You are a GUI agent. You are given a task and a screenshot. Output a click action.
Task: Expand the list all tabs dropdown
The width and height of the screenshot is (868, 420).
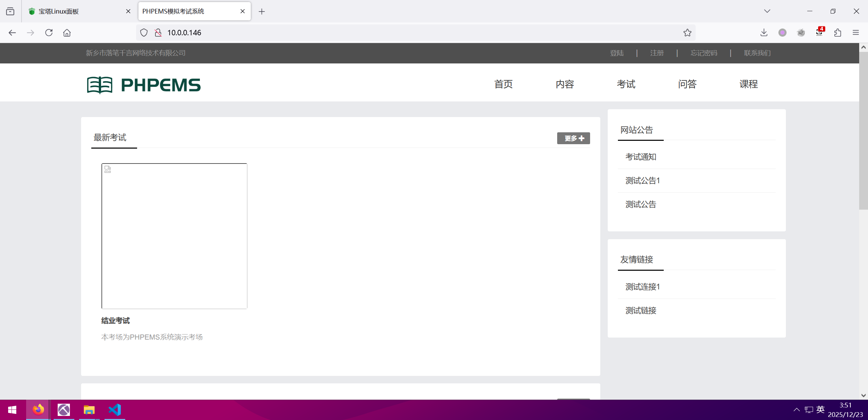coord(767,11)
